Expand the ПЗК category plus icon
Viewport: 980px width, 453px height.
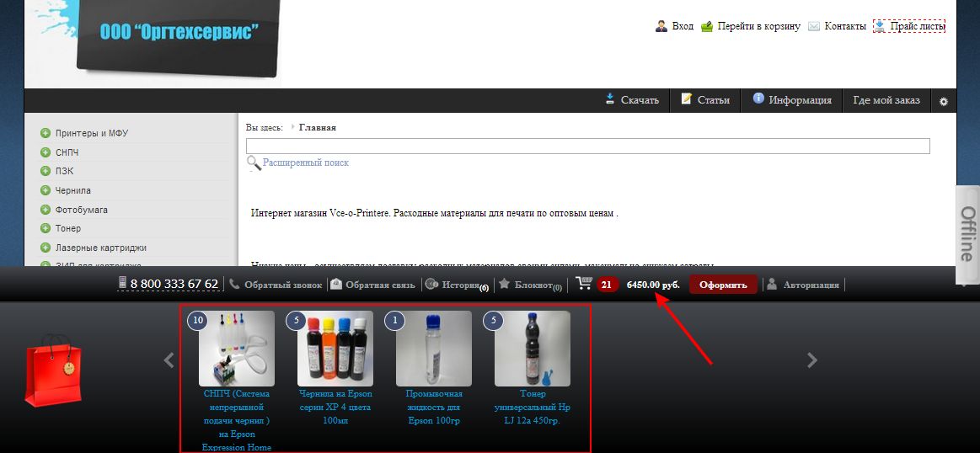click(45, 171)
